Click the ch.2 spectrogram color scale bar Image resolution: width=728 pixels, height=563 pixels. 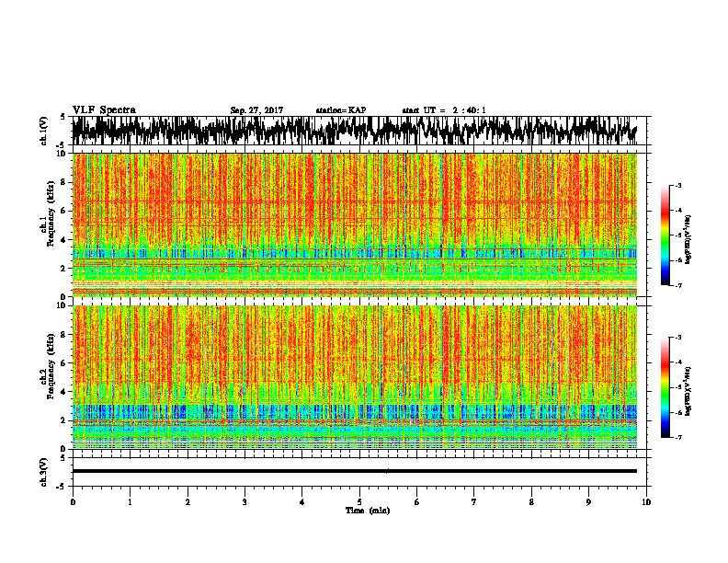click(665, 387)
